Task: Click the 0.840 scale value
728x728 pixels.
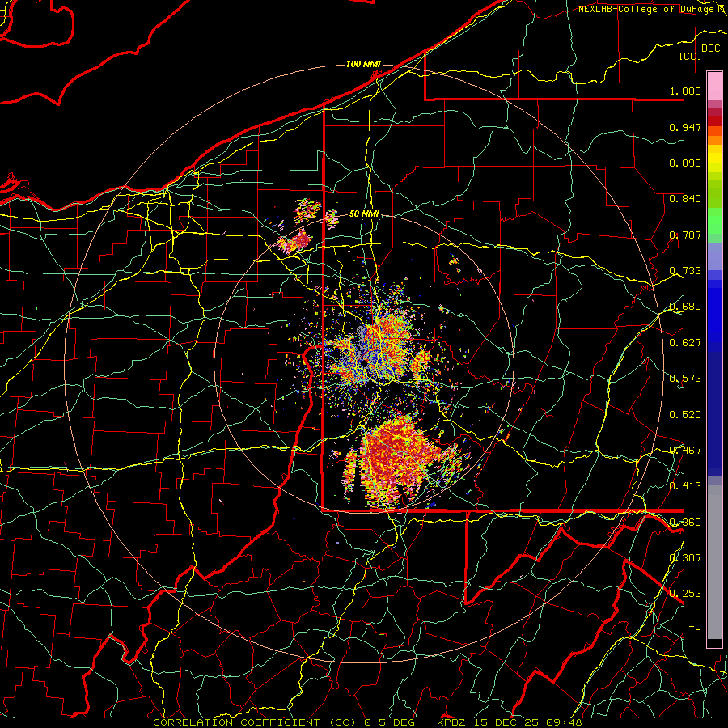Action: click(x=685, y=199)
